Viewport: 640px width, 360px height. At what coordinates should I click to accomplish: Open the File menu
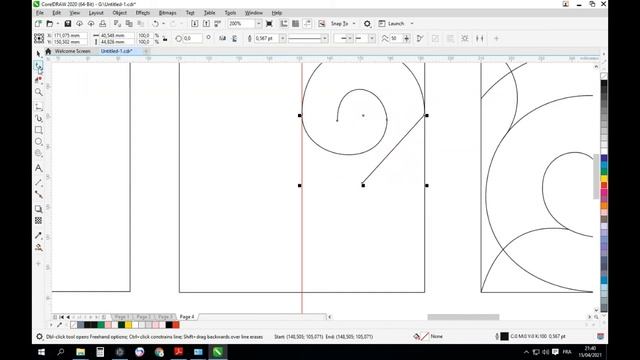click(40, 13)
